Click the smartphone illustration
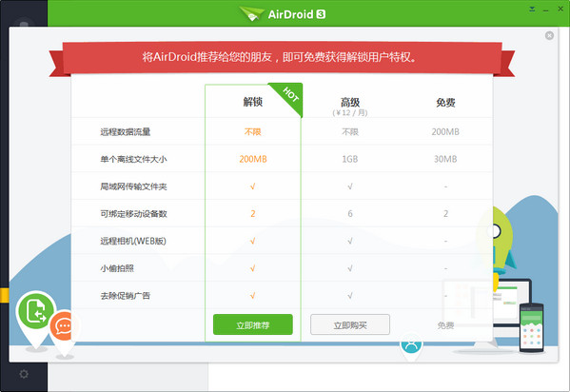 point(532,328)
